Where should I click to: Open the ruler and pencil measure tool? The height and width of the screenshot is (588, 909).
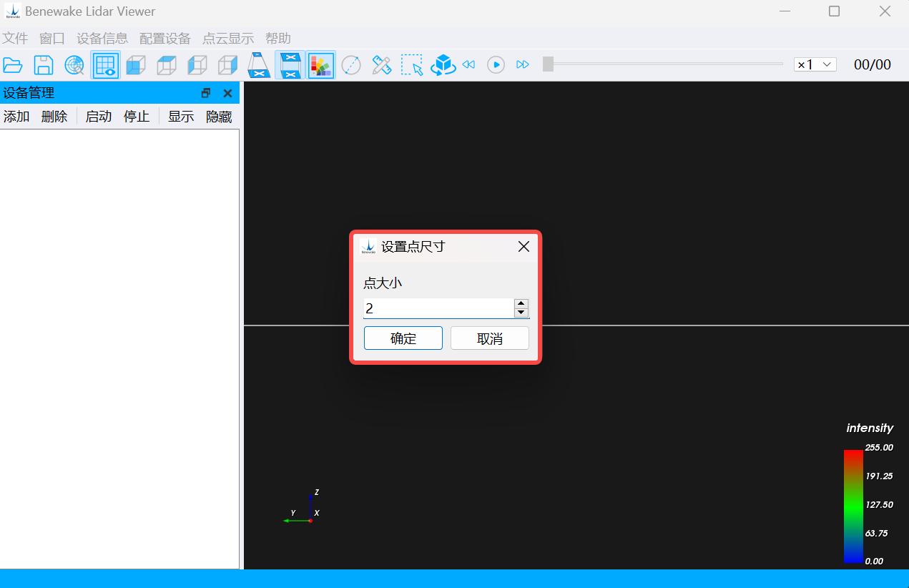[x=382, y=65]
